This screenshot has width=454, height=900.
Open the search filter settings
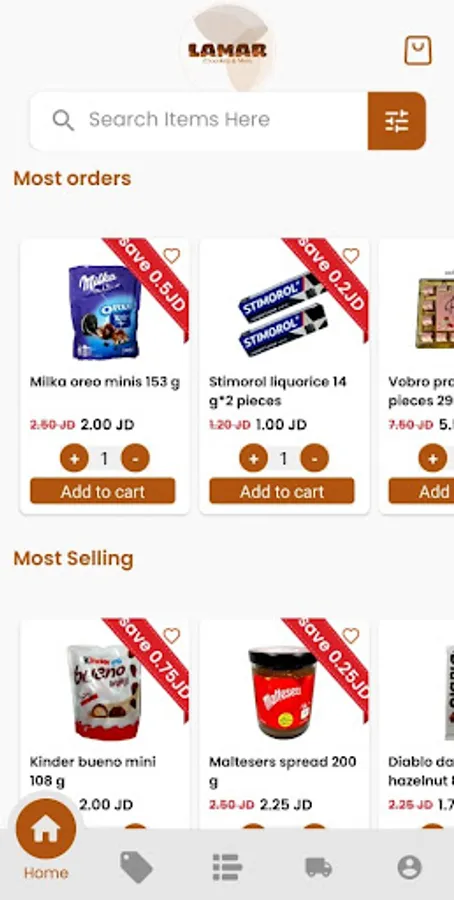click(x=397, y=121)
